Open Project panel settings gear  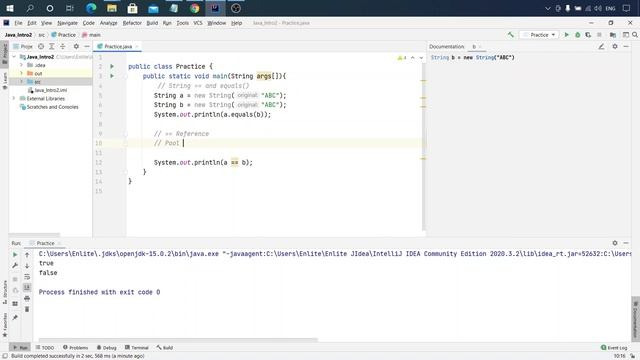[76, 47]
